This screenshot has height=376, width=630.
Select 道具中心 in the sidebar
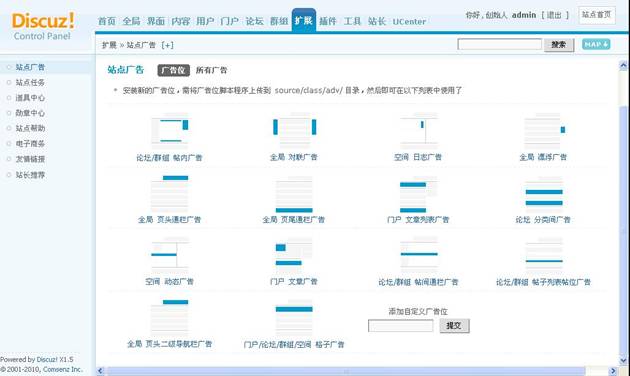pos(30,98)
